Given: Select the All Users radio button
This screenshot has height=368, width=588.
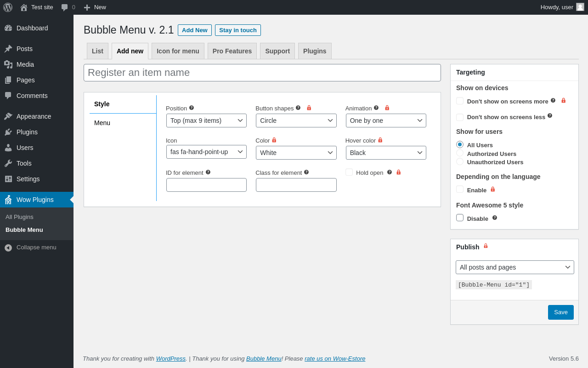Looking at the screenshot, I should click(x=460, y=144).
